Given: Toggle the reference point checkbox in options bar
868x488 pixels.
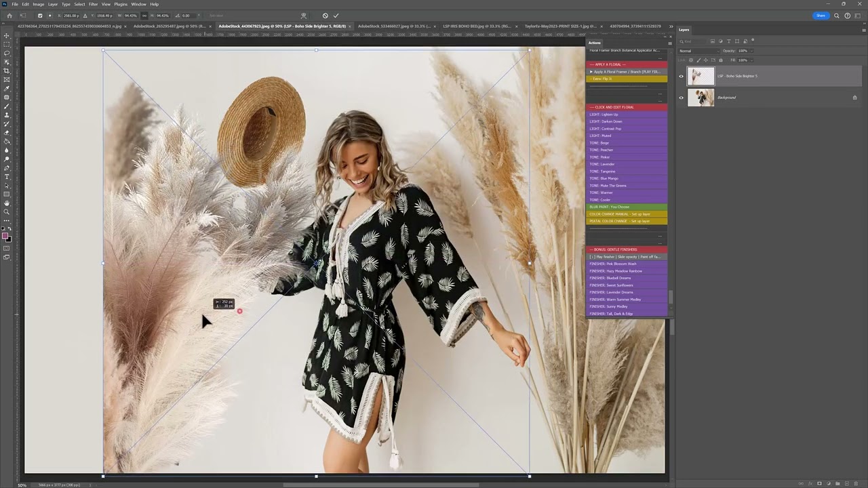Looking at the screenshot, I should click(x=40, y=16).
